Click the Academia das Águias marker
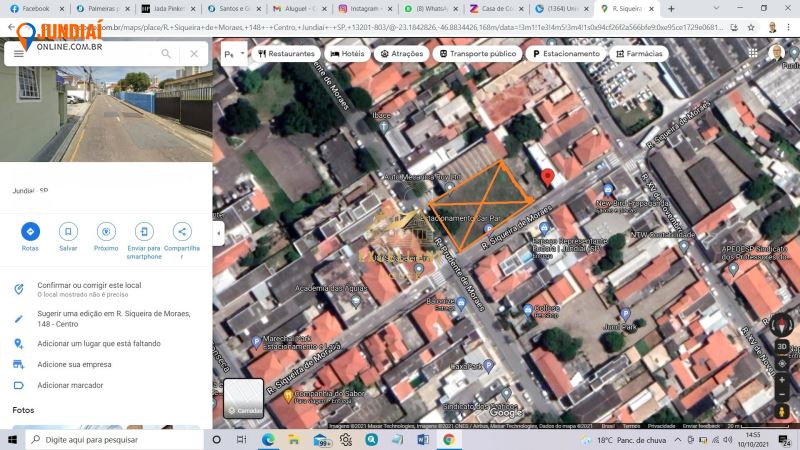The height and width of the screenshot is (450, 800). (x=356, y=301)
